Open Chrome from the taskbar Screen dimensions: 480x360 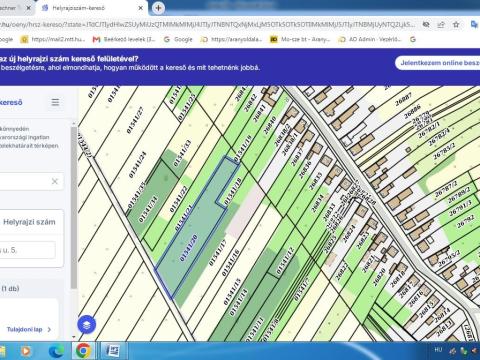tap(83, 351)
